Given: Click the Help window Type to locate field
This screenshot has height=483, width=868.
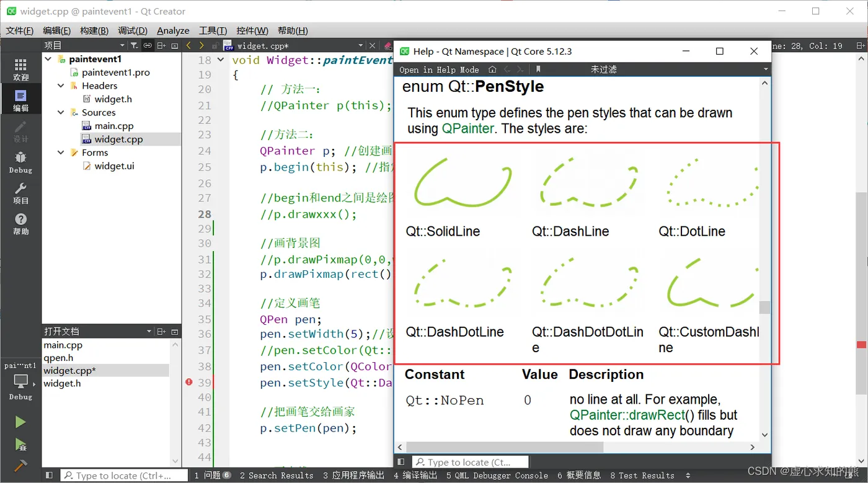Looking at the screenshot, I should (471, 462).
